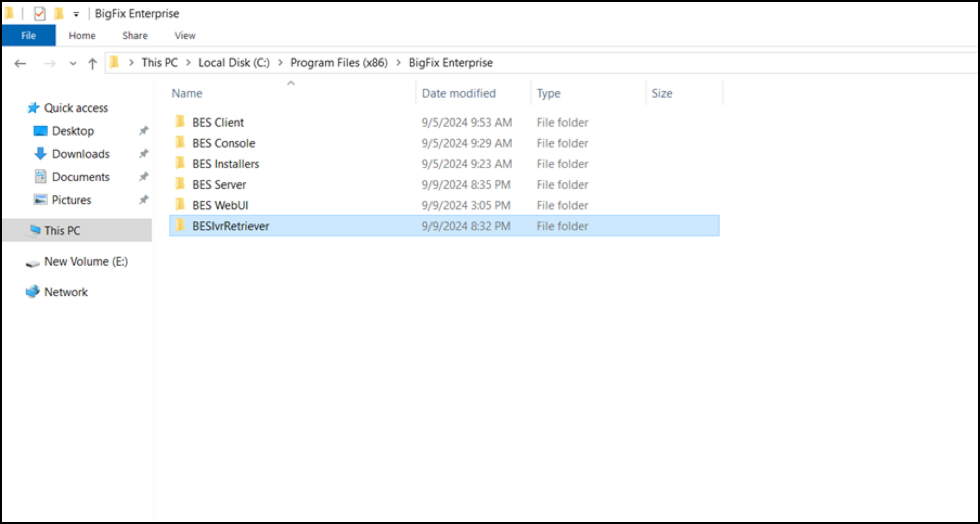Click Local Disk (C:) in the breadcrumb
This screenshot has width=980, height=524.
click(x=234, y=63)
